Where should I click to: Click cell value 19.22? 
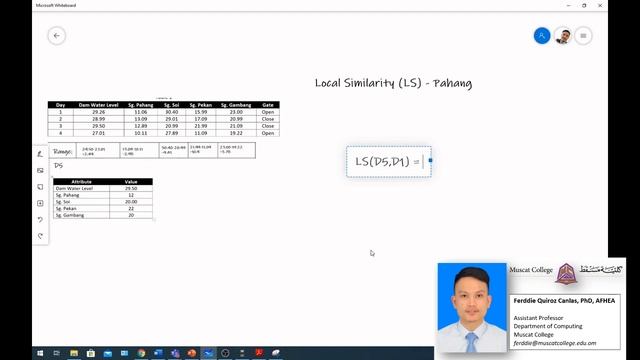pos(236,133)
